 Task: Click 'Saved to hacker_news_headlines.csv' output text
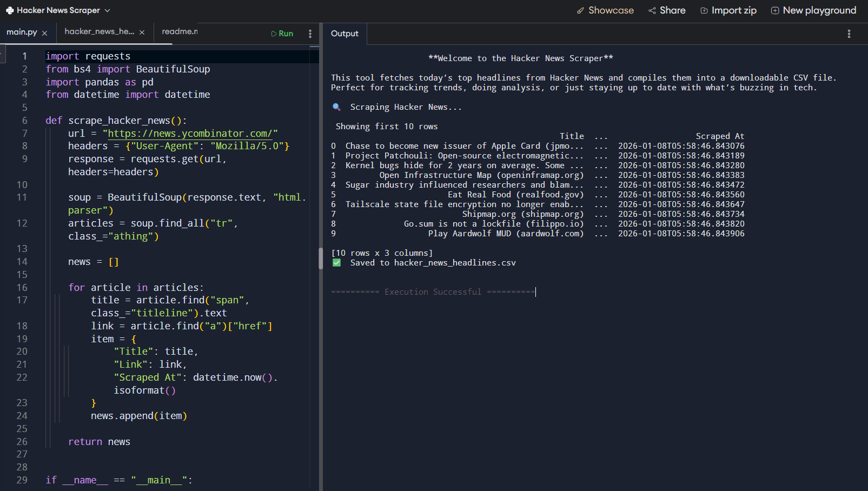tap(433, 263)
